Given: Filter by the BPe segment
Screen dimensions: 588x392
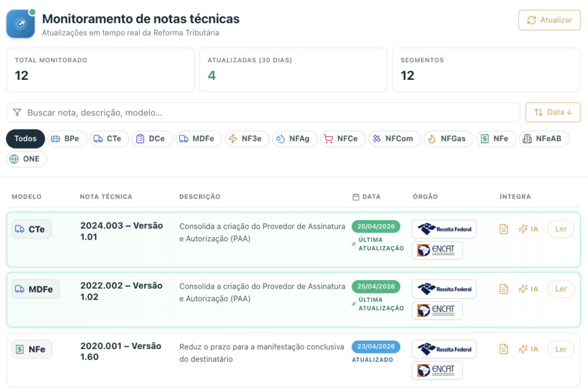Looking at the screenshot, I should point(66,139).
